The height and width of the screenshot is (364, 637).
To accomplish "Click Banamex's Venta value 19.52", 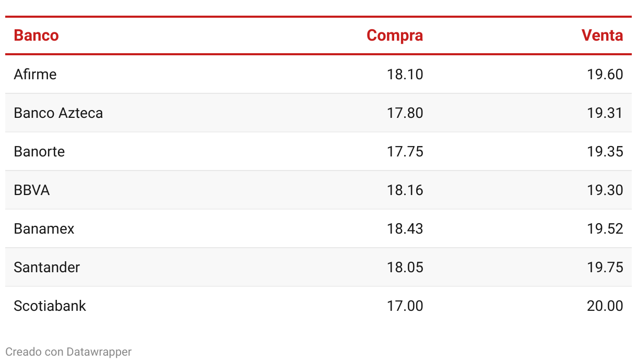I will [605, 228].
